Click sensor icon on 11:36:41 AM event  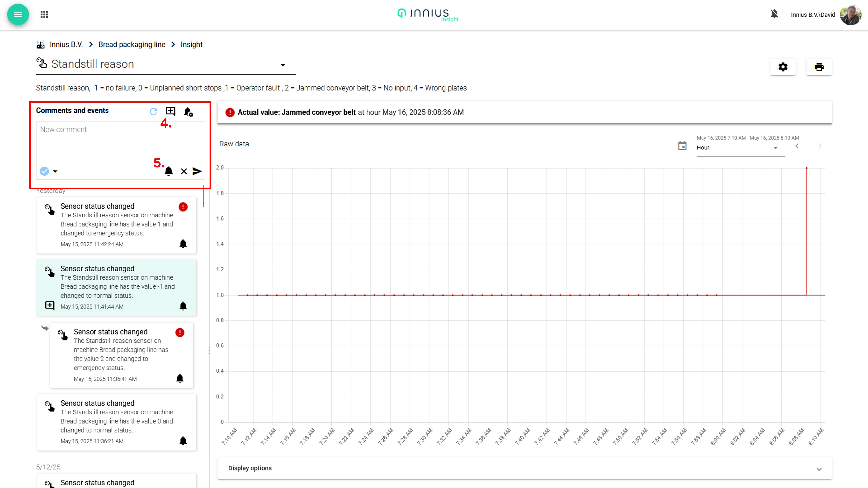(63, 335)
